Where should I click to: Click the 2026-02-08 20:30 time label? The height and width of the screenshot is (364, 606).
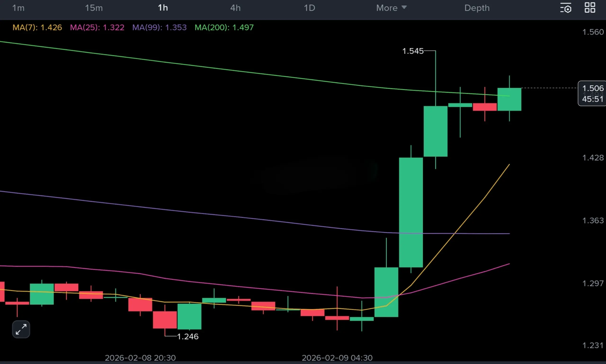click(x=140, y=358)
